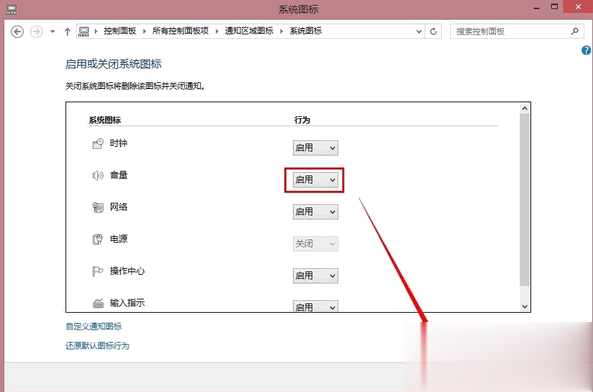The height and width of the screenshot is (392, 593).
Task: Click the forward navigation arrow
Action: (36, 31)
